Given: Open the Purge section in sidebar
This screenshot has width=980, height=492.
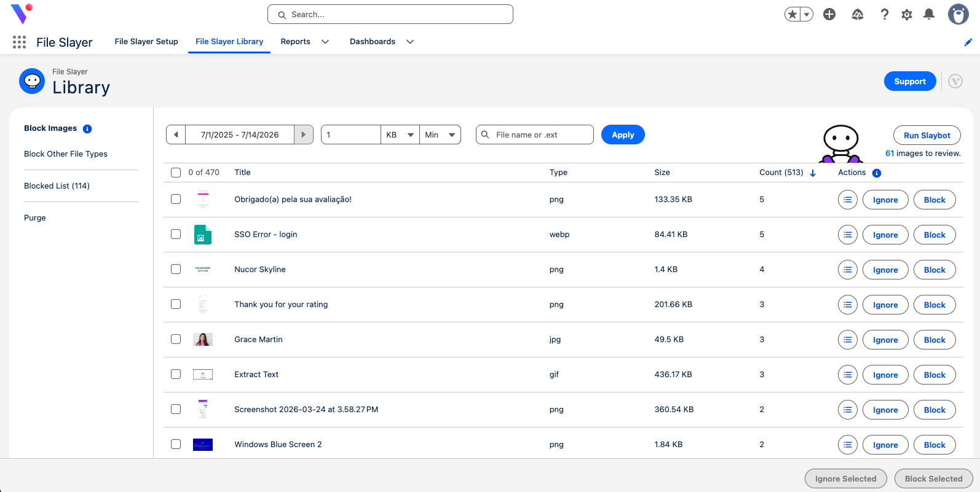Looking at the screenshot, I should pos(35,218).
